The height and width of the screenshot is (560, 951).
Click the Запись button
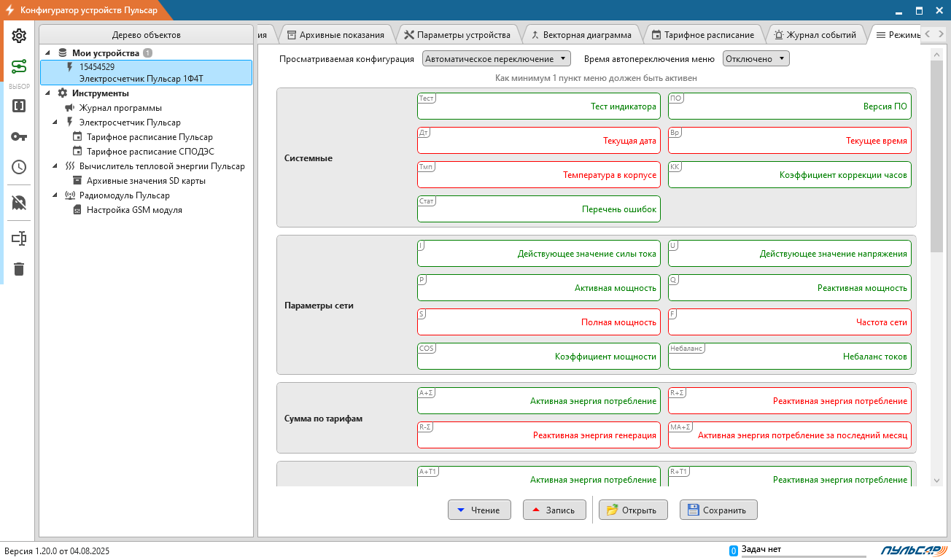(554, 510)
